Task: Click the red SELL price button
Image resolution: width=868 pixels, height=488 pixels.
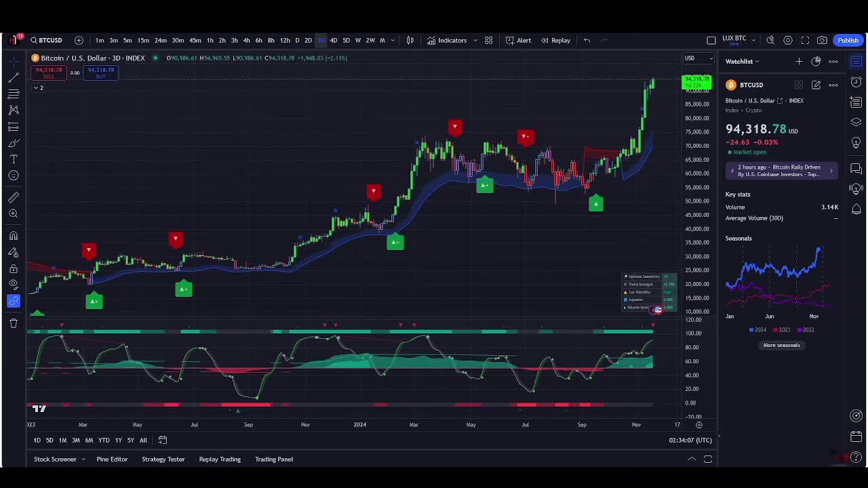Action: tap(49, 73)
